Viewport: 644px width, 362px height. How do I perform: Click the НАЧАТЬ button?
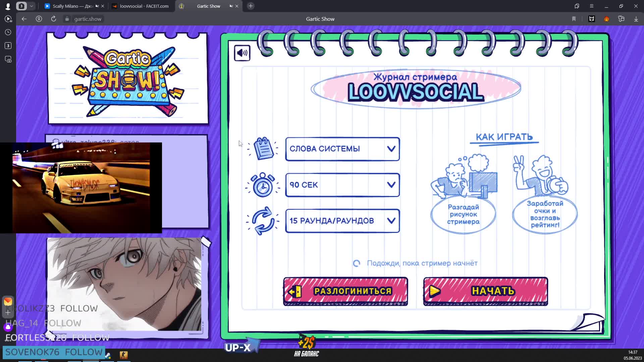pyautogui.click(x=485, y=291)
